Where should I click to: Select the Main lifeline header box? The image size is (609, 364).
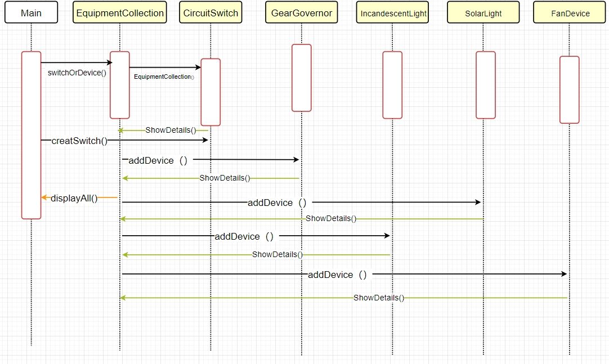point(31,12)
